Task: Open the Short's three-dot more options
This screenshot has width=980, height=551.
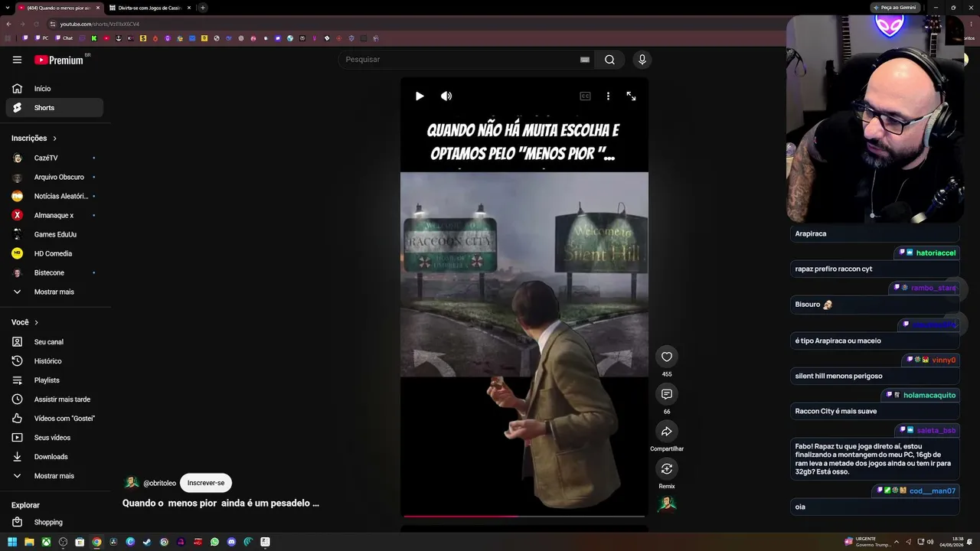Action: [x=608, y=96]
